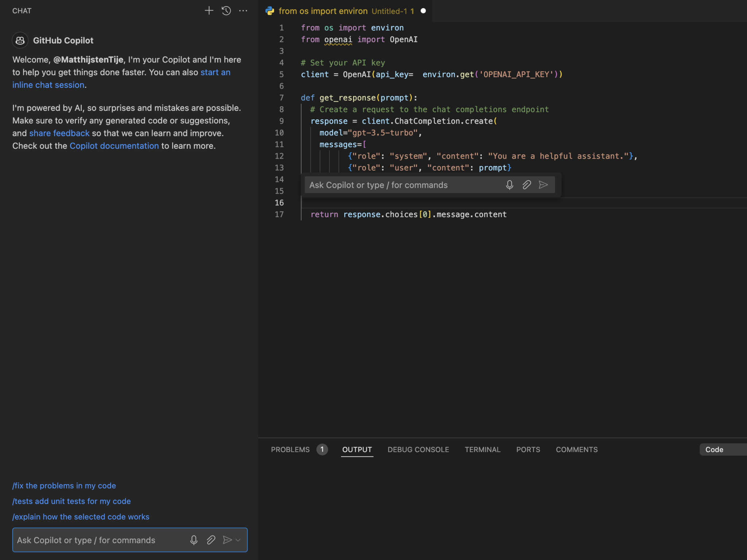Click the share feedback link
The height and width of the screenshot is (560, 747).
59,133
